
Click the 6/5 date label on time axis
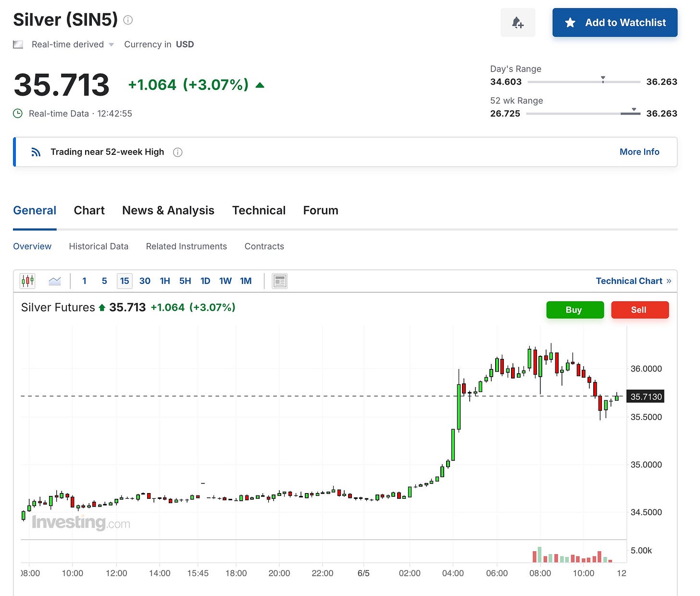pyautogui.click(x=363, y=573)
